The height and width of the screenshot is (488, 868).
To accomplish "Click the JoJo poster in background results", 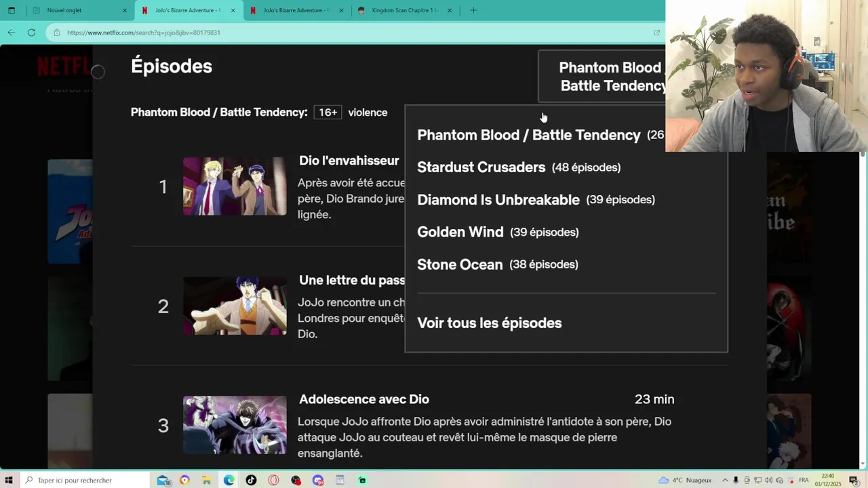I will 70,211.
